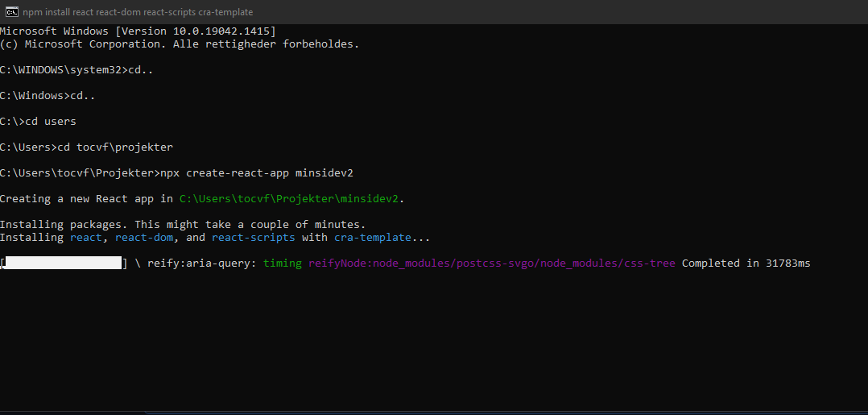Screen dimensions: 868x415
Task: Click the 'cd tocvf\projekter' command line
Action: 86,147
